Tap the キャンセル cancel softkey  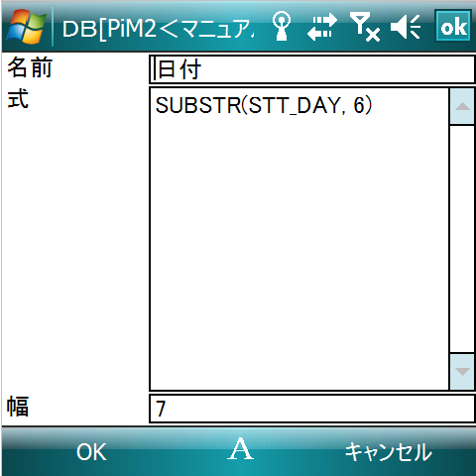click(389, 452)
